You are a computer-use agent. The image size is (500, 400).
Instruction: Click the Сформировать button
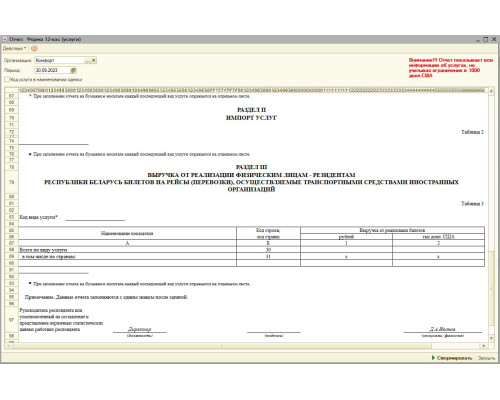pos(454,358)
